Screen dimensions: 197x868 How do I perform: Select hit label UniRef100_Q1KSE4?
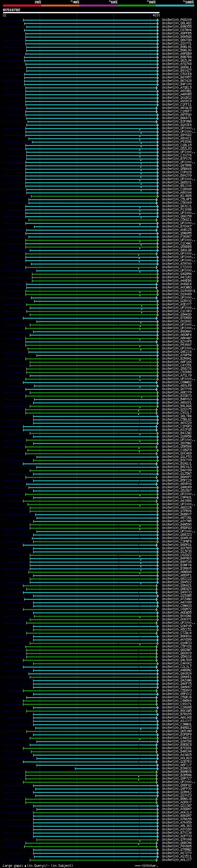click(176, 125)
